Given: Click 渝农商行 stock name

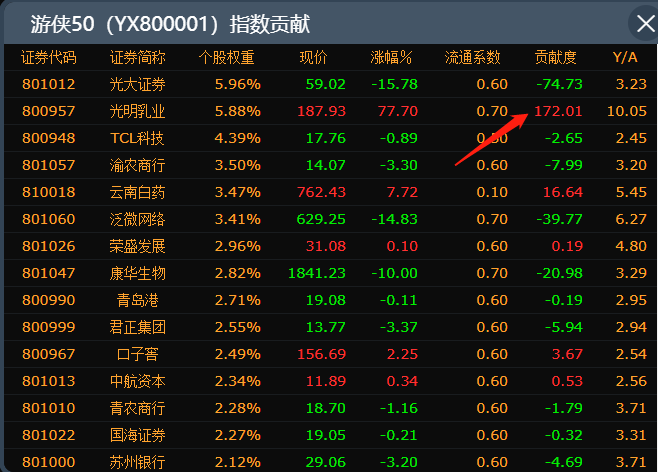Looking at the screenshot, I should pyautogui.click(x=138, y=165).
